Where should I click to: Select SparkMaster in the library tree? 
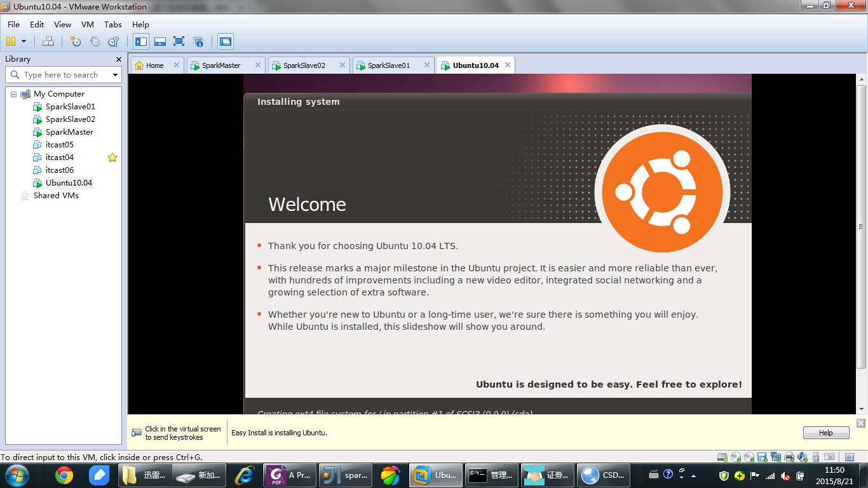pyautogui.click(x=69, y=132)
